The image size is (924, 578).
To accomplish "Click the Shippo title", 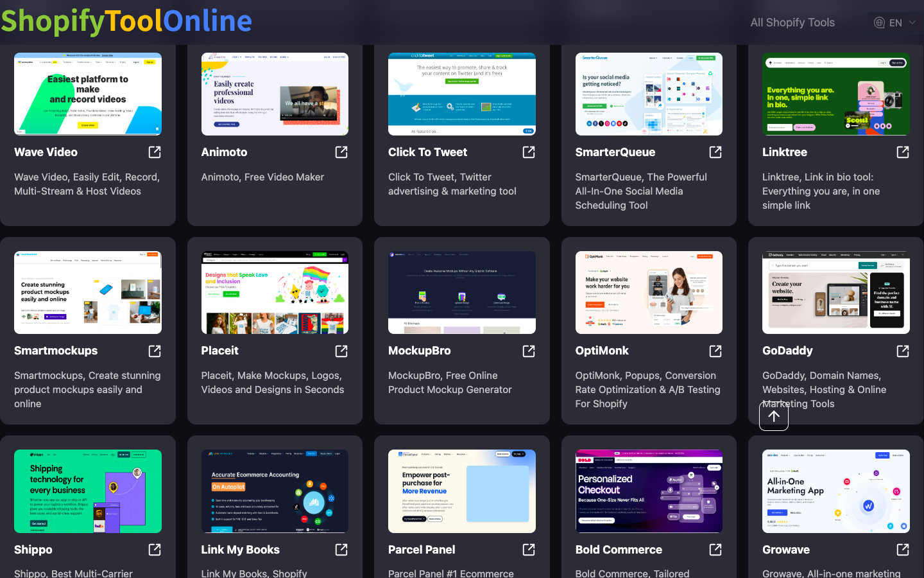I will (33, 550).
